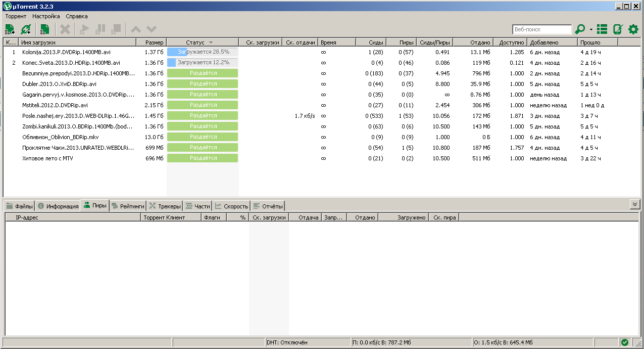Click the Create New Torrent icon
Screen dimensions: 644x349
[x=45, y=29]
